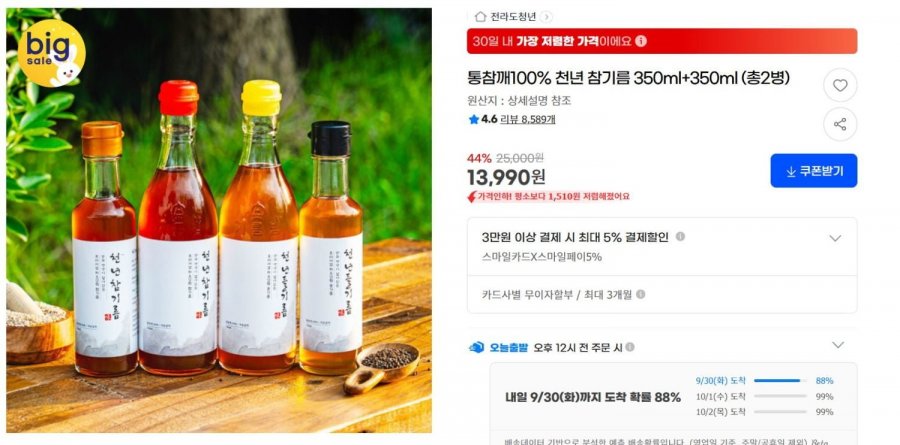This screenshot has width=900, height=445.
Task: Expand the 3만원 이상 결제할인 section
Action: pyautogui.click(x=835, y=238)
